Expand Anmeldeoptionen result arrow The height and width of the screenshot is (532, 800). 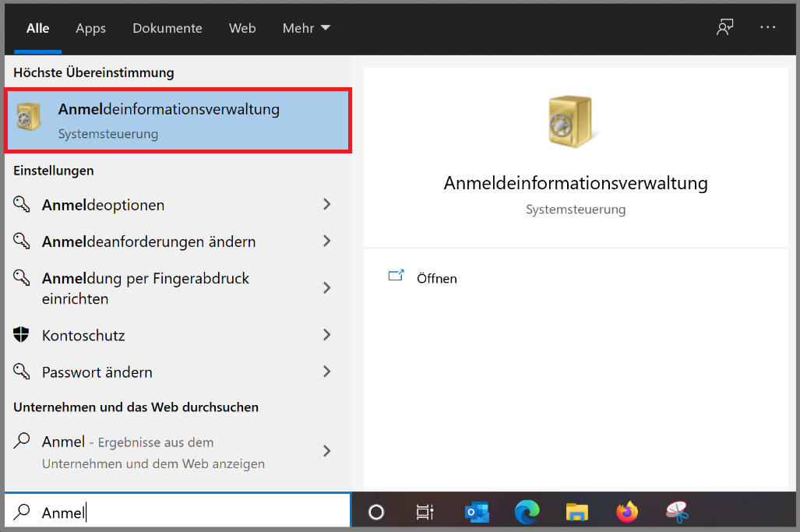[327, 205]
